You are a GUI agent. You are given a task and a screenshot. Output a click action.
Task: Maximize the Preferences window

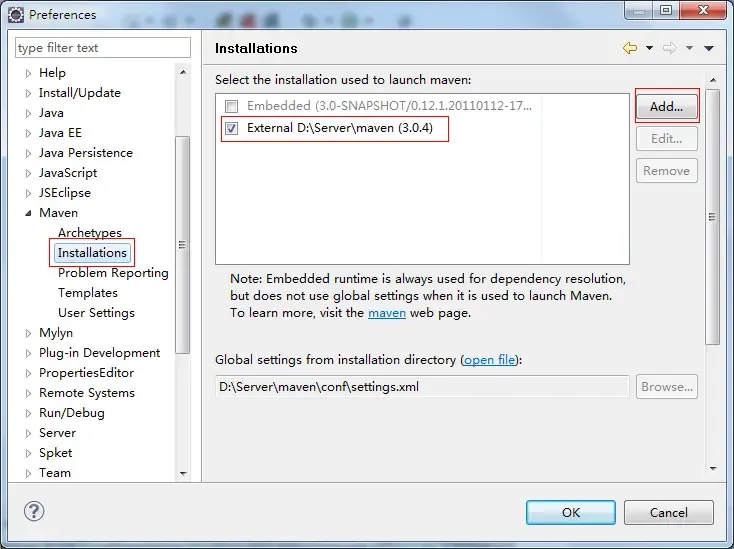[666, 10]
